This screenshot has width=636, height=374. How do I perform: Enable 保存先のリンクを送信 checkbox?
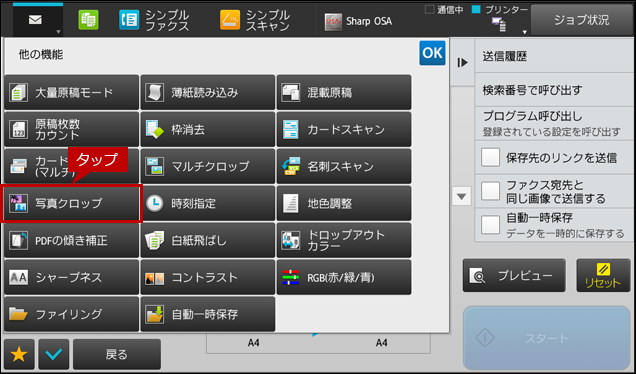(x=490, y=157)
